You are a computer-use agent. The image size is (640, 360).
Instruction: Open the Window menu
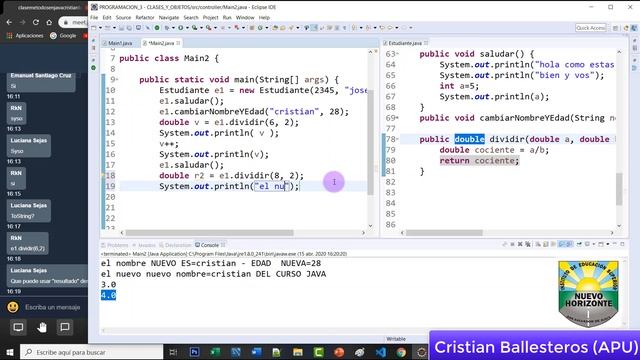click(245, 18)
